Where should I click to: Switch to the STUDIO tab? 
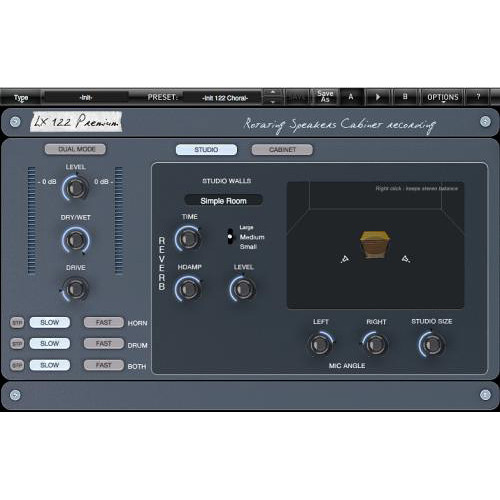206,150
